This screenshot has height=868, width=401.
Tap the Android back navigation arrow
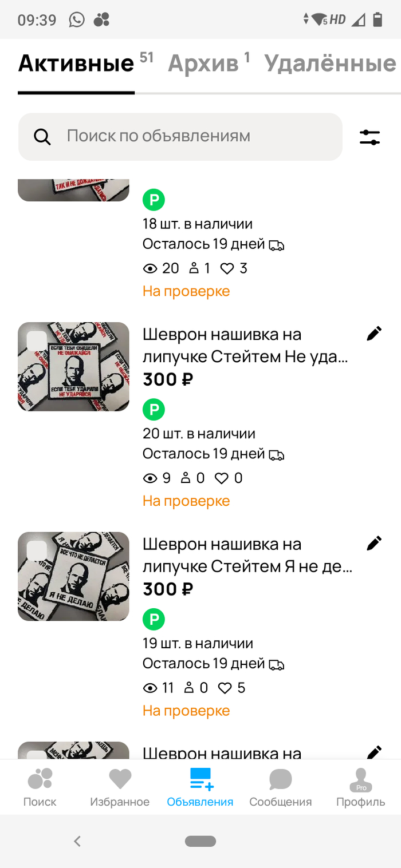click(x=77, y=841)
